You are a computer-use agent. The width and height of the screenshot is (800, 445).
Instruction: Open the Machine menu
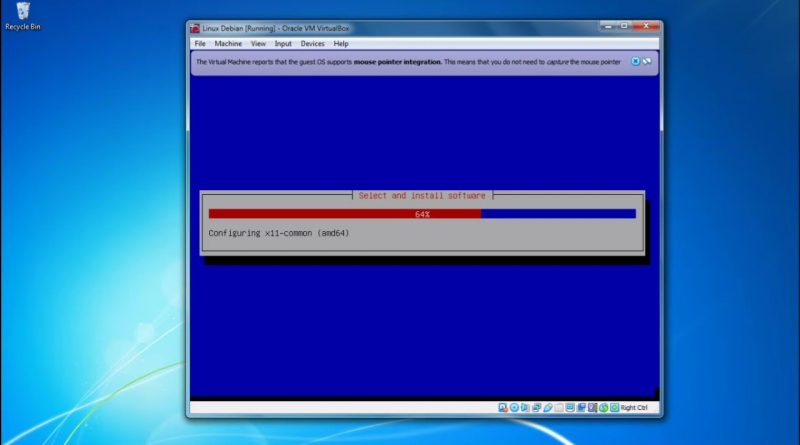pyautogui.click(x=228, y=44)
